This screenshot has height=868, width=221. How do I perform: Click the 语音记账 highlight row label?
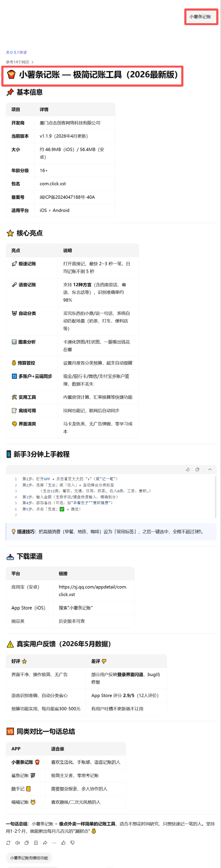[24, 285]
